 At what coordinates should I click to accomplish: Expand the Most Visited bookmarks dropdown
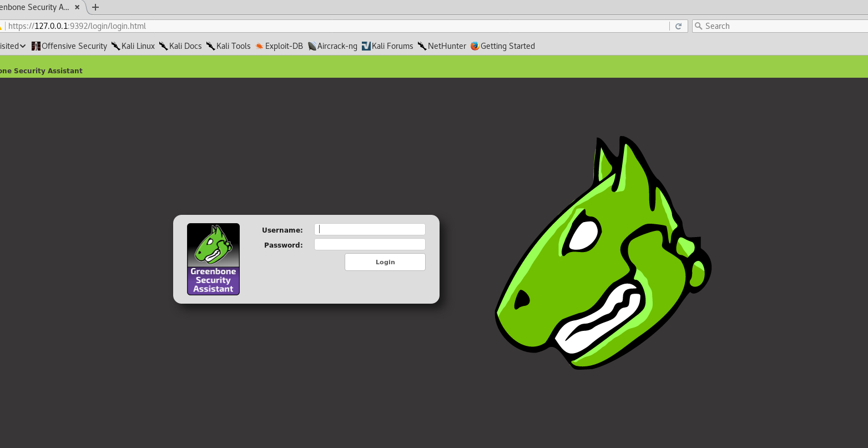(x=12, y=46)
